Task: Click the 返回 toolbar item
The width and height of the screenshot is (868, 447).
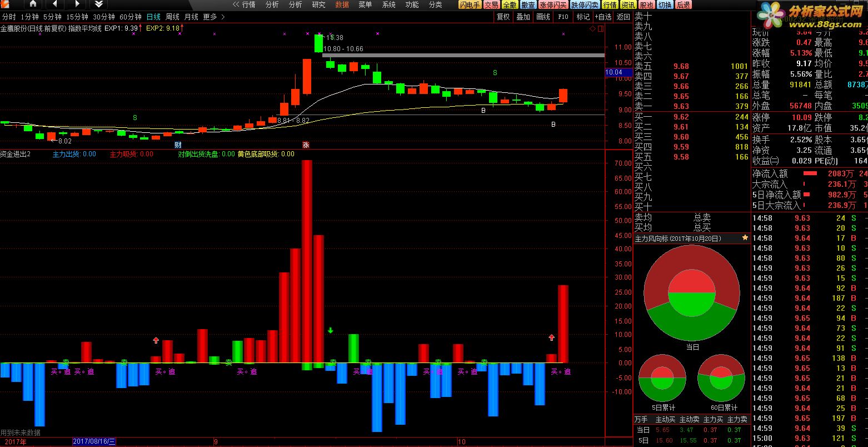Action: point(623,17)
